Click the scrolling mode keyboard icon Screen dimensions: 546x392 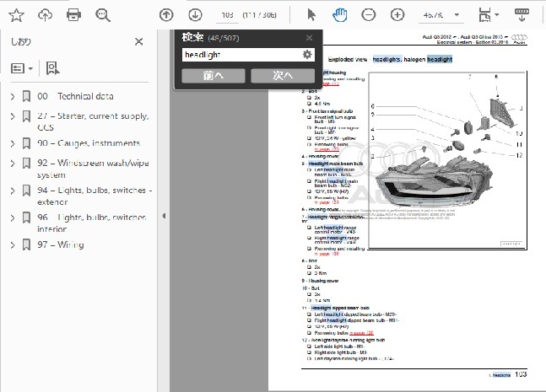tap(522, 15)
